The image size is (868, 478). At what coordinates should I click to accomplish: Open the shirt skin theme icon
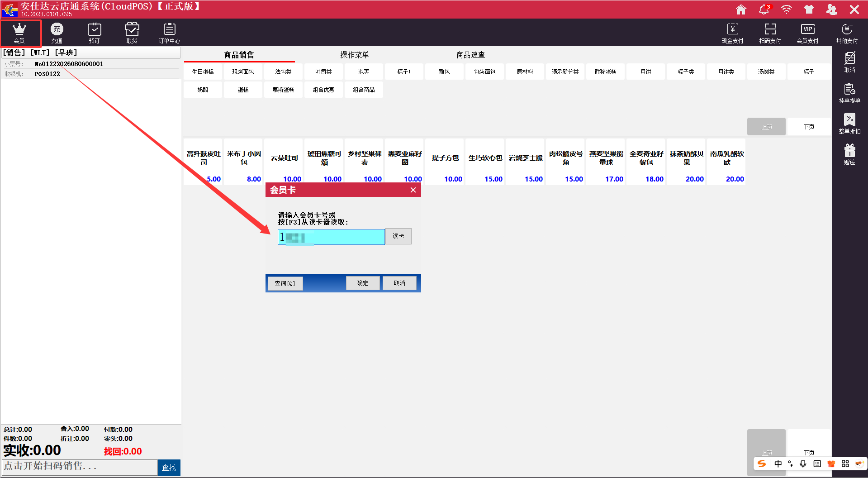point(809,10)
